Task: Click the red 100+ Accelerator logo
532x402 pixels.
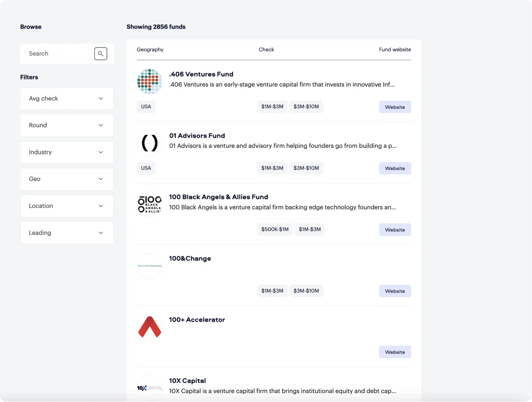Action: (150, 327)
